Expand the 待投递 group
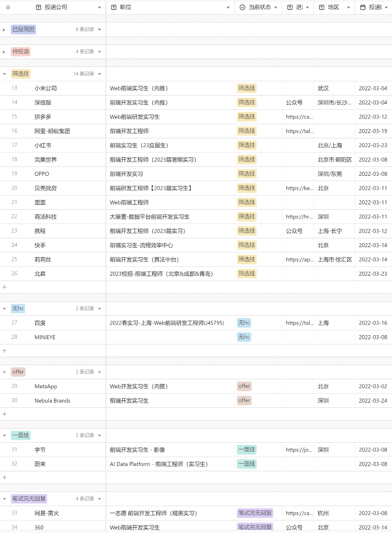Screen dimensions: 392x533 click(x=4, y=52)
